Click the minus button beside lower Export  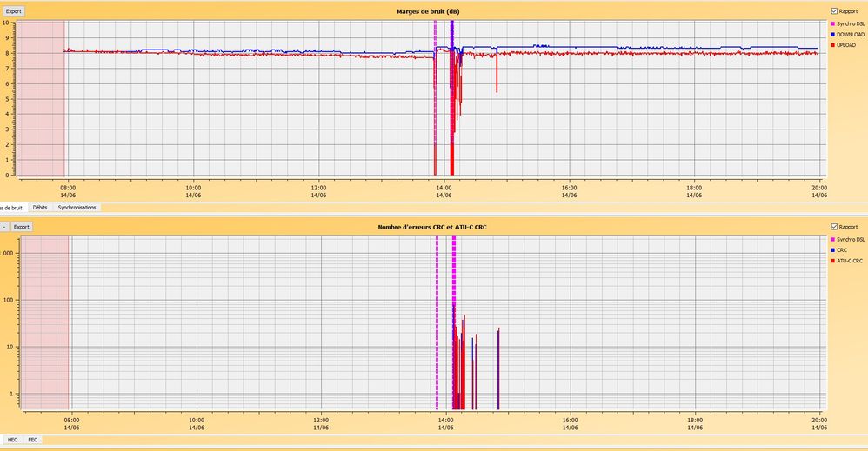click(x=3, y=227)
